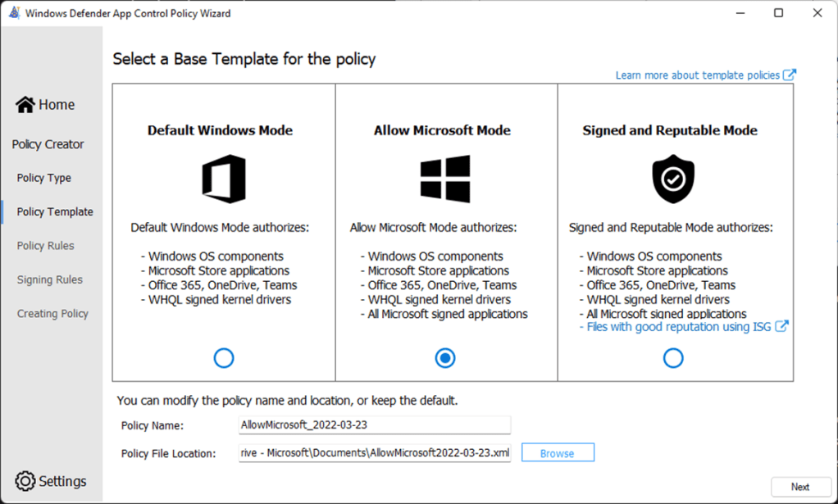Click the Policy Name text field
The image size is (838, 504).
pyautogui.click(x=374, y=425)
